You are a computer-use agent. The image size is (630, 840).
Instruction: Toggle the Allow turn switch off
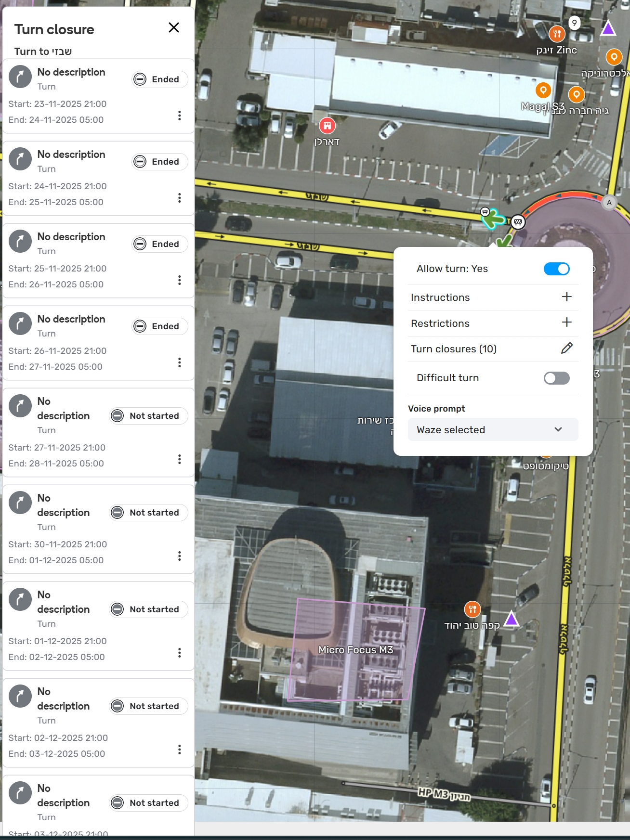click(556, 269)
